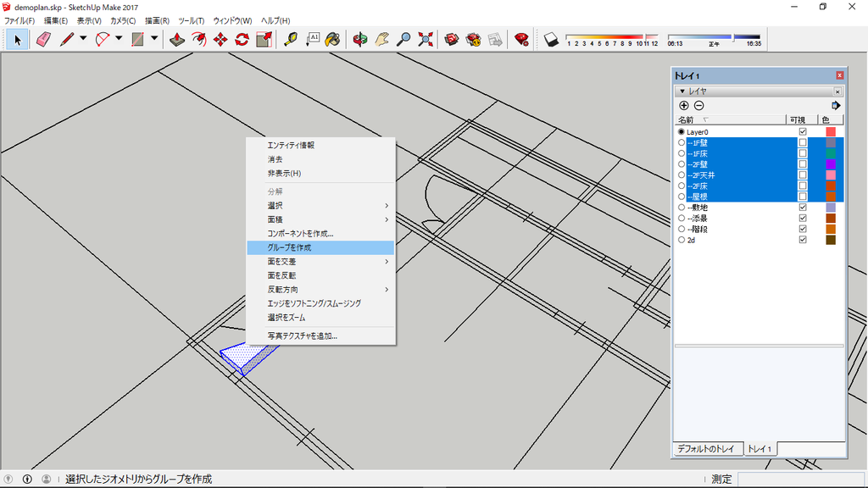Screen dimensions: 868x488
Task: Open the Arc tool dropdown arrow
Action: click(119, 39)
